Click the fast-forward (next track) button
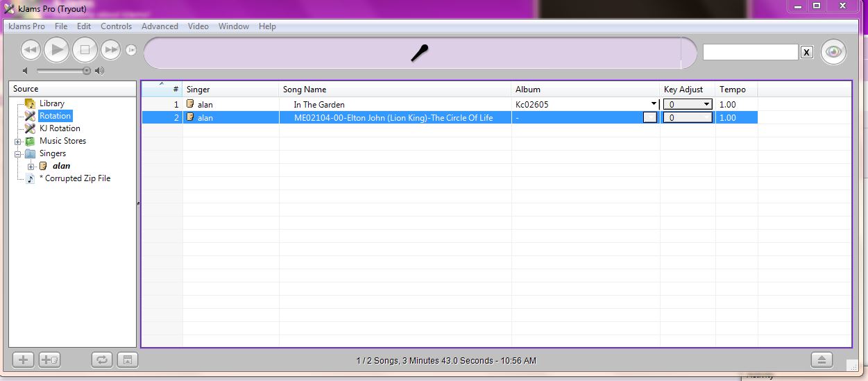Viewport: 868px width, 381px height. point(111,50)
